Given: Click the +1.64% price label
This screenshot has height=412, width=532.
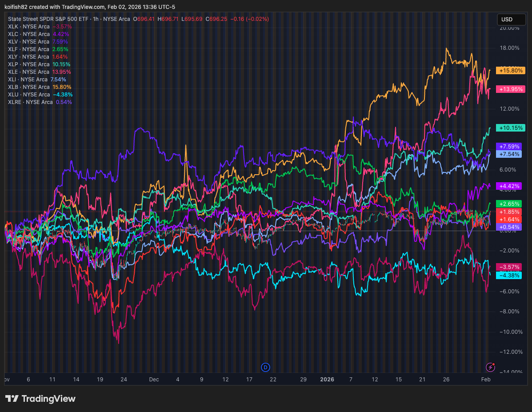Looking at the screenshot, I should [x=509, y=219].
